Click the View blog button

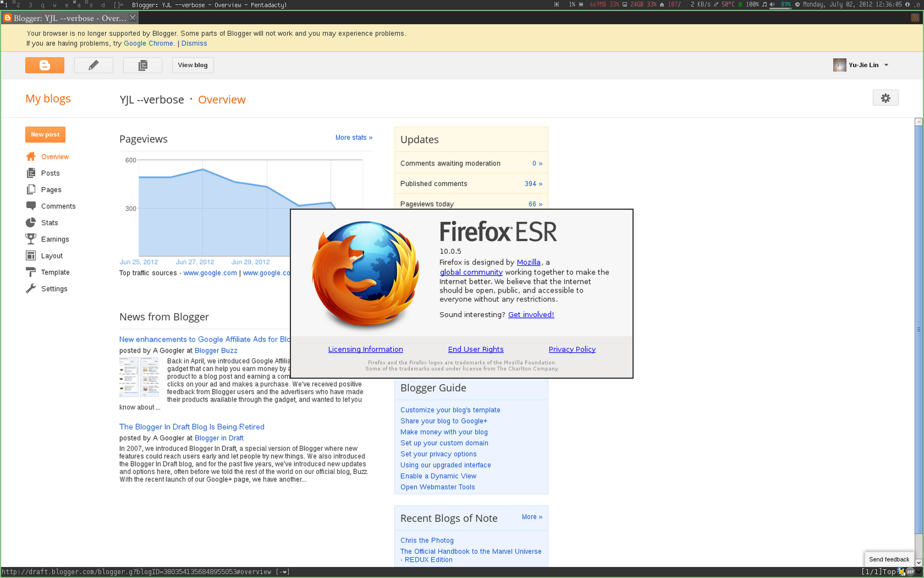coord(193,65)
